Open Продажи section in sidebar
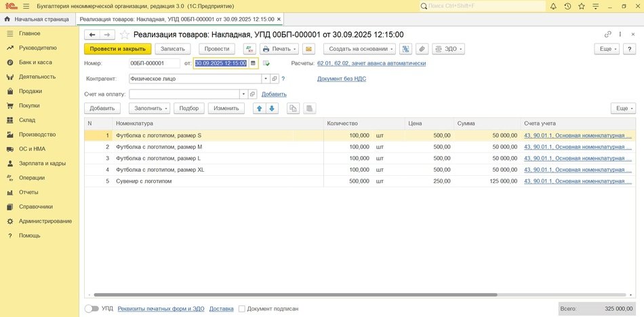The width and height of the screenshot is (644, 317). pyautogui.click(x=30, y=91)
